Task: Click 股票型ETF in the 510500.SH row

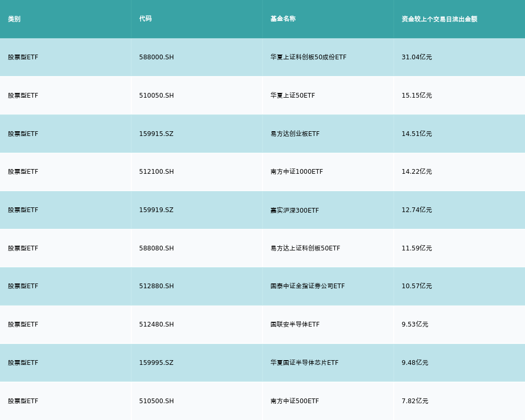Action: pos(23,401)
